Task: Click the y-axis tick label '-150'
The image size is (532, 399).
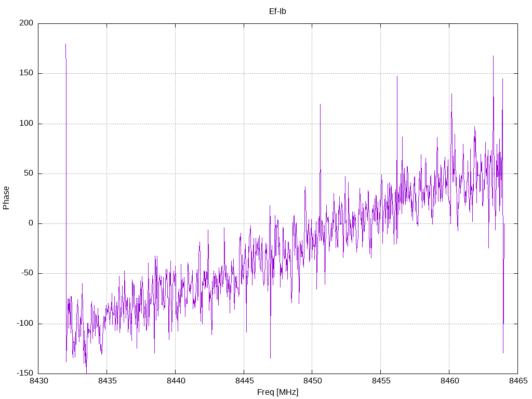Action: (x=25, y=373)
